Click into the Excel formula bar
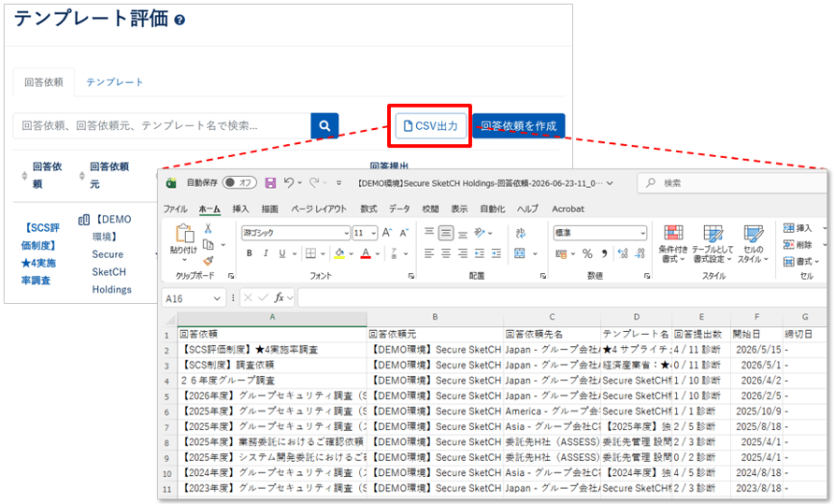The width and height of the screenshot is (834, 504). click(x=562, y=298)
